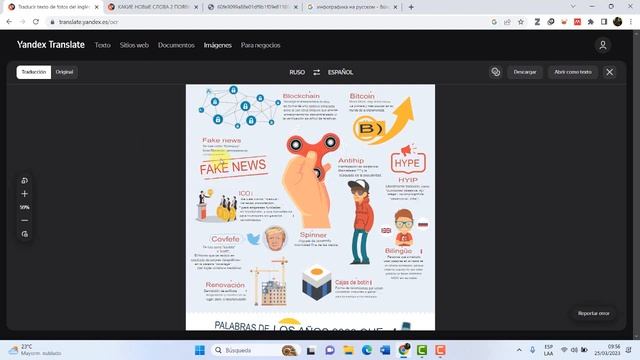Click the Descargar button

pos(525,72)
